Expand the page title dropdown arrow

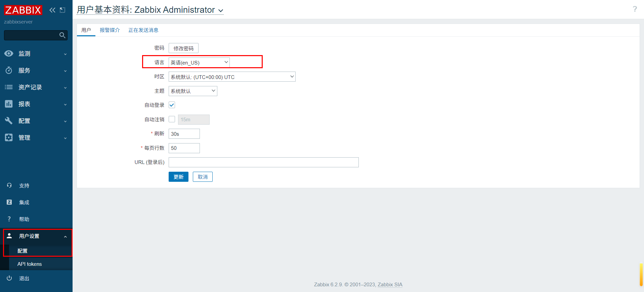click(221, 11)
